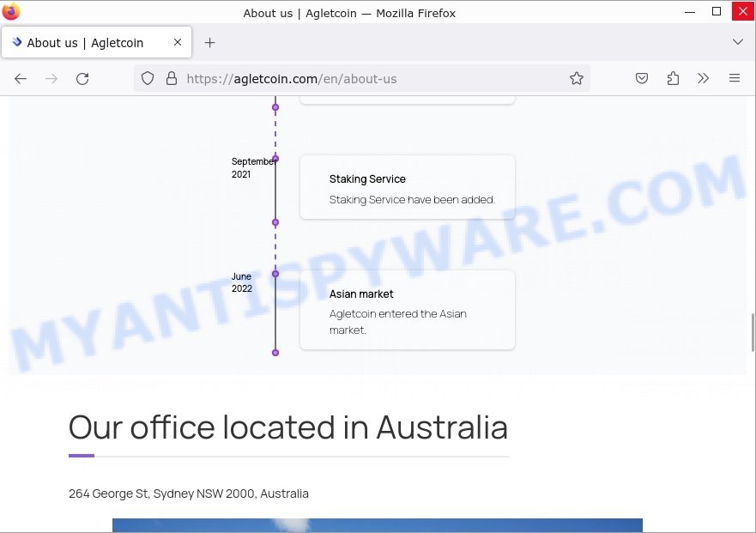Click 'Staking Service have been added.' text
This screenshot has height=533, width=756.
pyautogui.click(x=412, y=200)
